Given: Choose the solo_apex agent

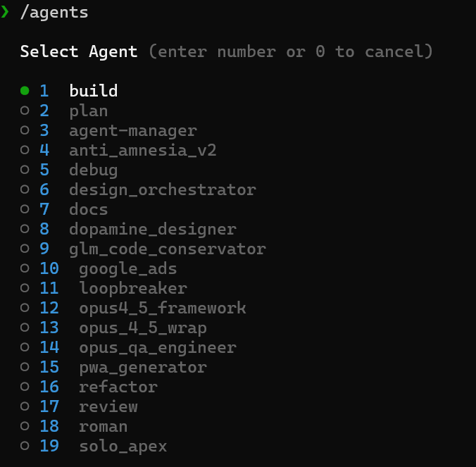Looking at the screenshot, I should click(123, 446).
